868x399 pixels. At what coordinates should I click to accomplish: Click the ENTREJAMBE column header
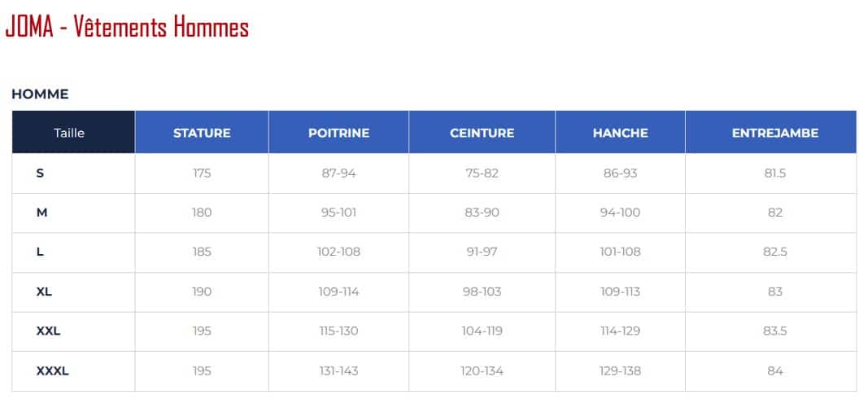tap(775, 133)
